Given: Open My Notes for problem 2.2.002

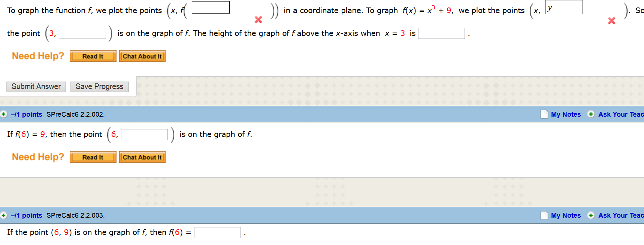Looking at the screenshot, I should 566,114.
